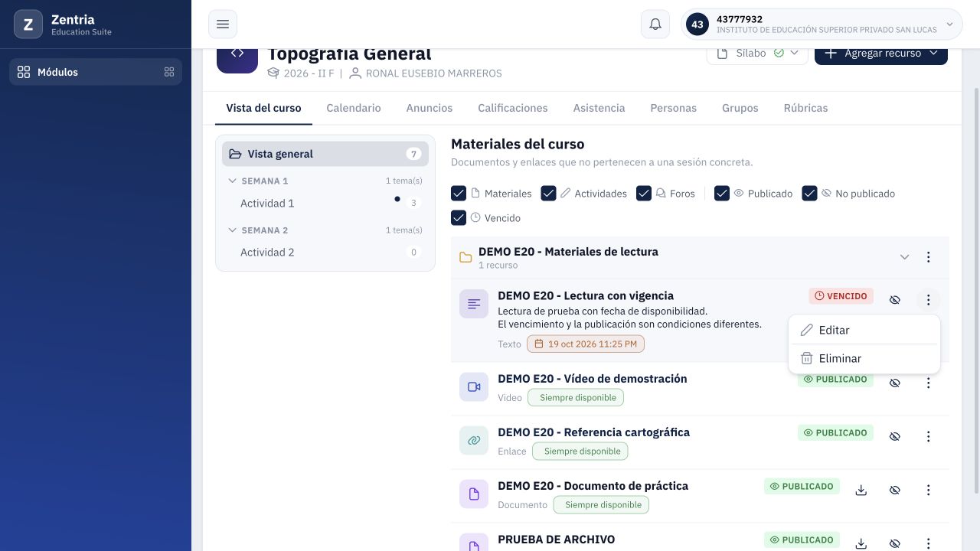This screenshot has width=980, height=551.
Task: Click the Agregar recurso button
Action: (881, 54)
